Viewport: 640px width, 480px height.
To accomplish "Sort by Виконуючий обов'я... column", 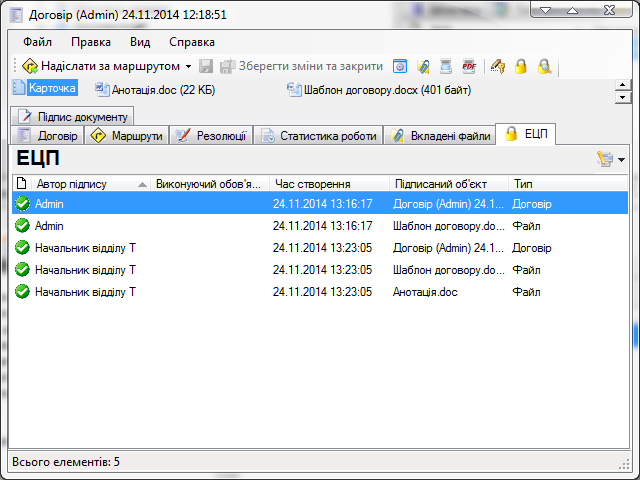I will pos(210,184).
